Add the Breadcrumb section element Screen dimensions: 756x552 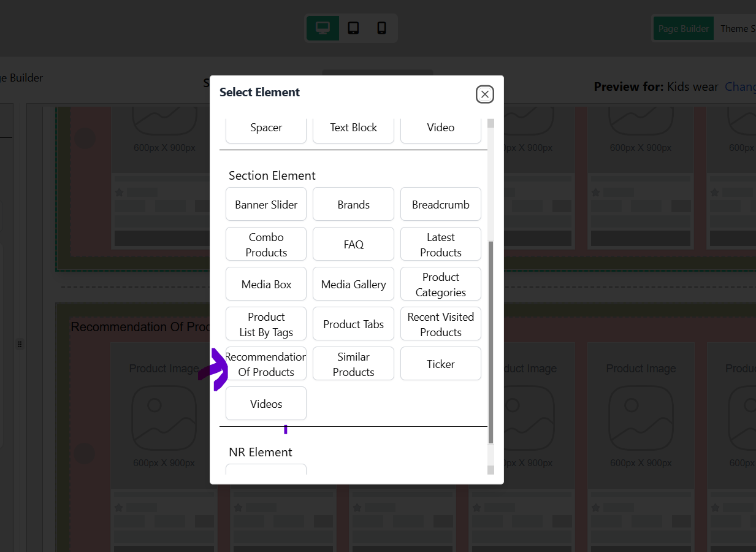[x=441, y=204]
